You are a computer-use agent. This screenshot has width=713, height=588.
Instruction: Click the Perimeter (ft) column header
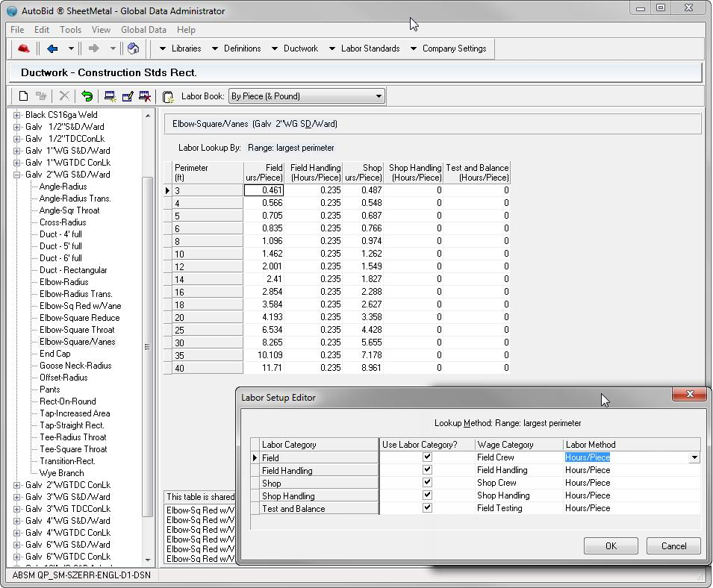pyautogui.click(x=208, y=172)
